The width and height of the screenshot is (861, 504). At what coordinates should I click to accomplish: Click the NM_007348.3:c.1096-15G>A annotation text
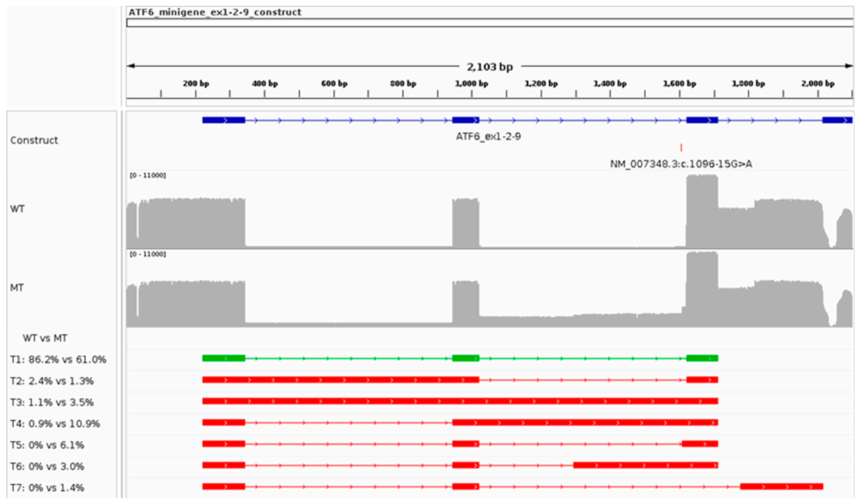click(681, 164)
